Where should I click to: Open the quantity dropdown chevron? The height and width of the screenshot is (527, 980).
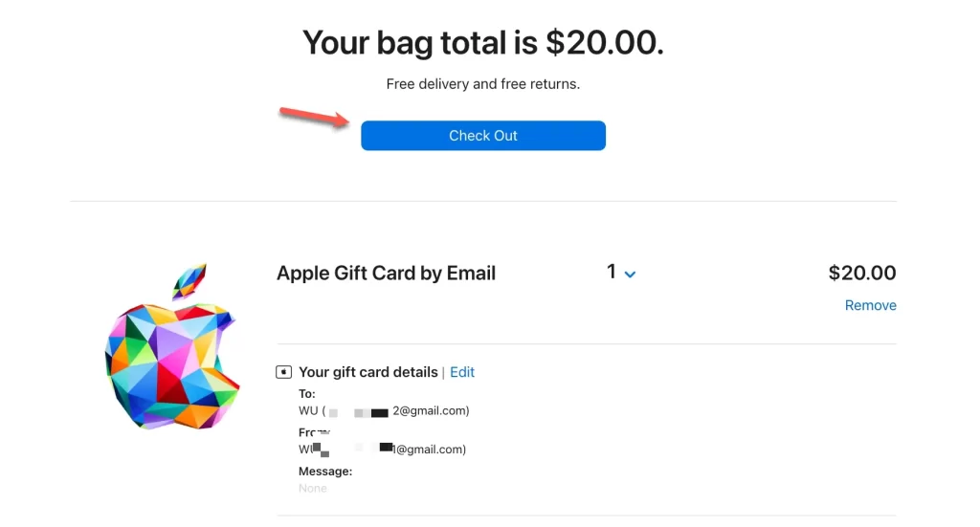pyautogui.click(x=630, y=274)
